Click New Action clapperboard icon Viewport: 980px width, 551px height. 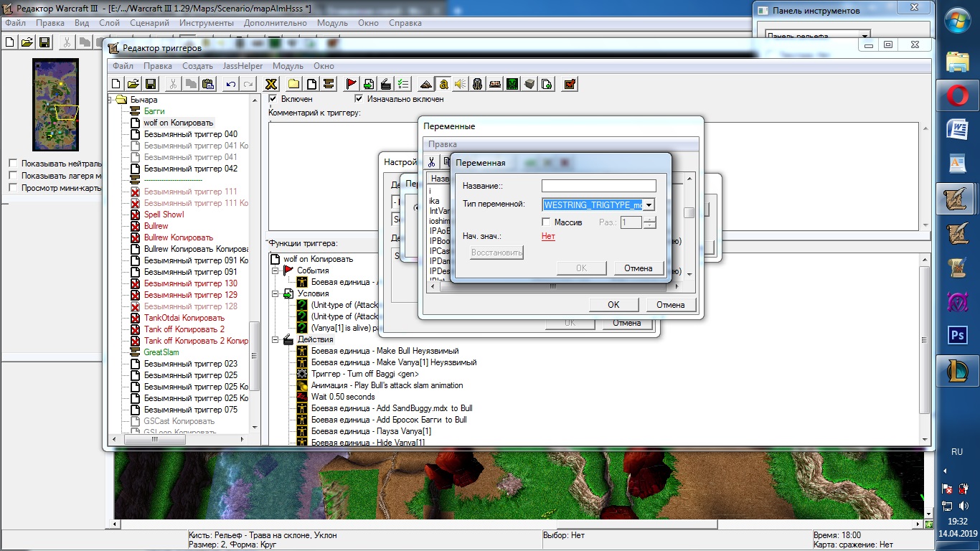coord(386,84)
